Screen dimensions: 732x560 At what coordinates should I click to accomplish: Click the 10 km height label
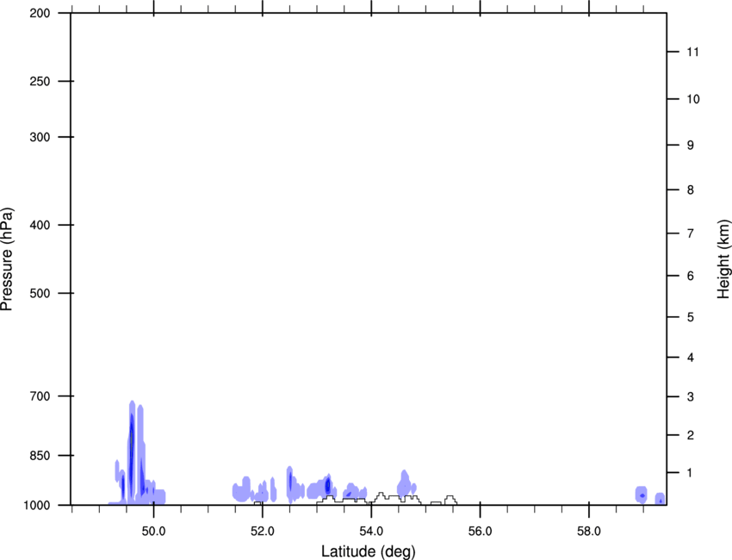coord(693,99)
